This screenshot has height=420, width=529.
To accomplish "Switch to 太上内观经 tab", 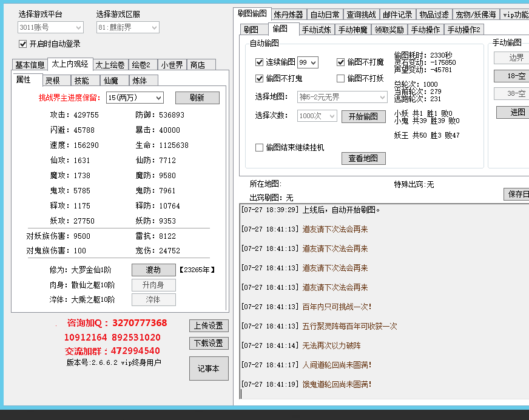I will point(70,64).
